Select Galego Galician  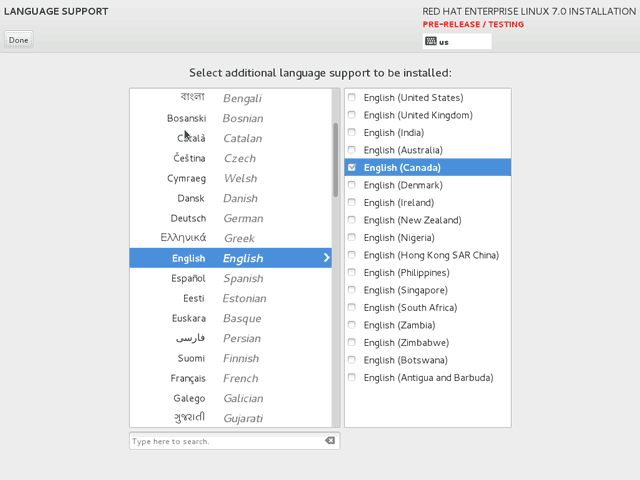(x=231, y=398)
